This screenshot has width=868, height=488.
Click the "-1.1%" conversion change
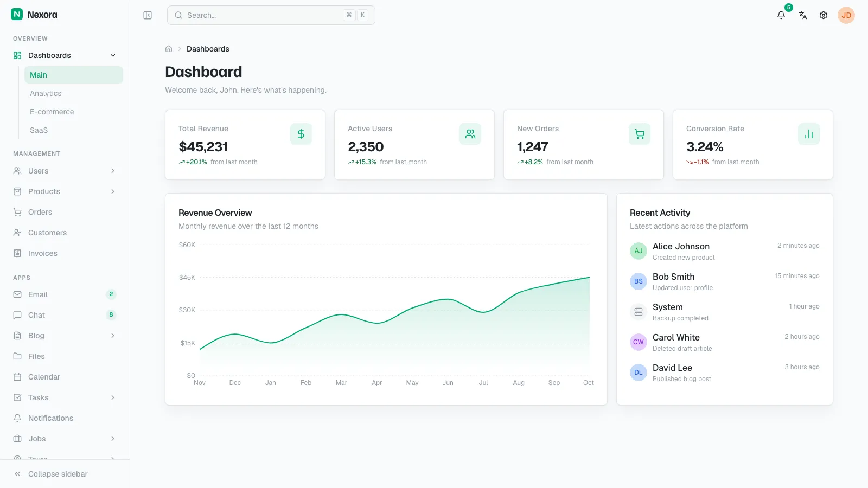point(701,162)
